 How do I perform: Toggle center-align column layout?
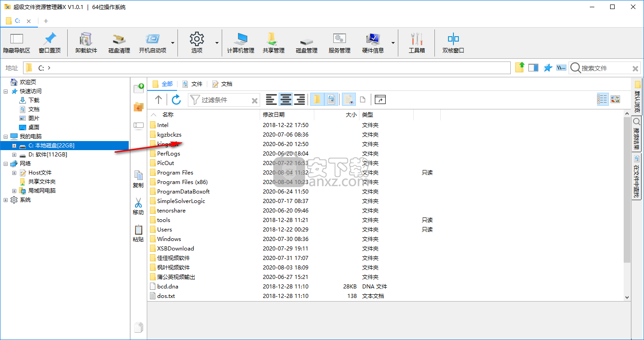point(285,99)
